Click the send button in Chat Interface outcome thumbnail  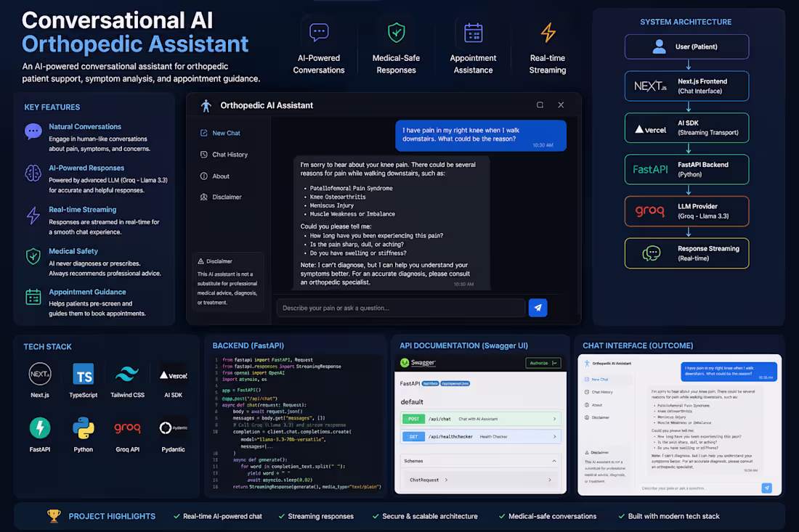(766, 488)
